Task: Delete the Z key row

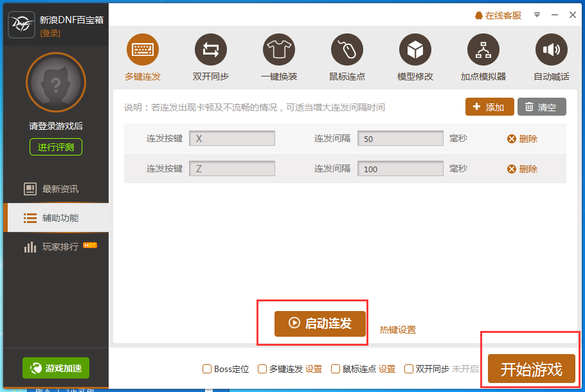Action: [522, 169]
